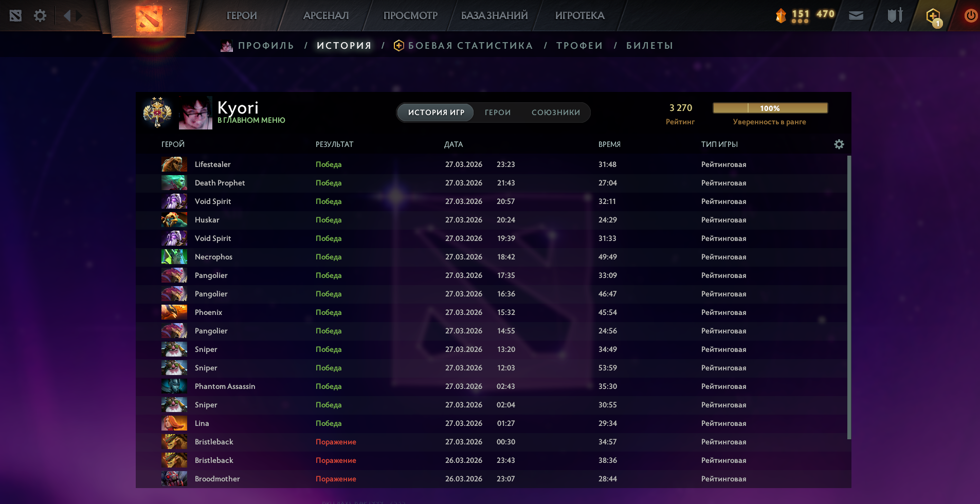Open the ПРОСМОТР main menu

click(410, 15)
